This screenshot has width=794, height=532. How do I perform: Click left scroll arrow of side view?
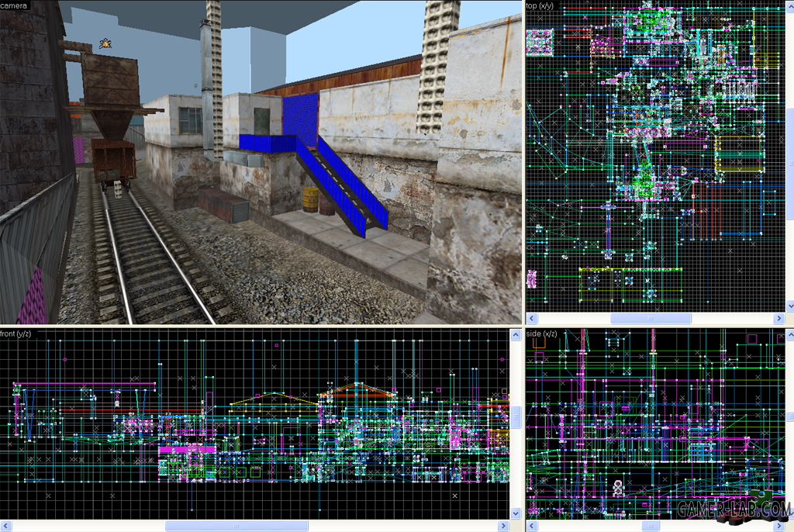pos(531,526)
